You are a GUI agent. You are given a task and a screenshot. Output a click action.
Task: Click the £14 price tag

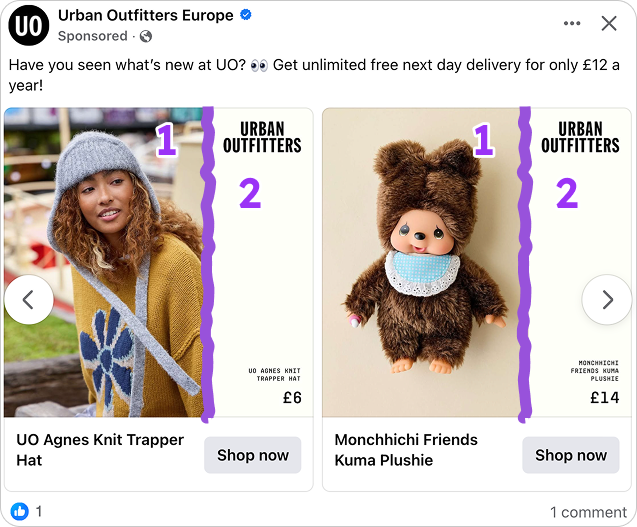[x=605, y=398]
